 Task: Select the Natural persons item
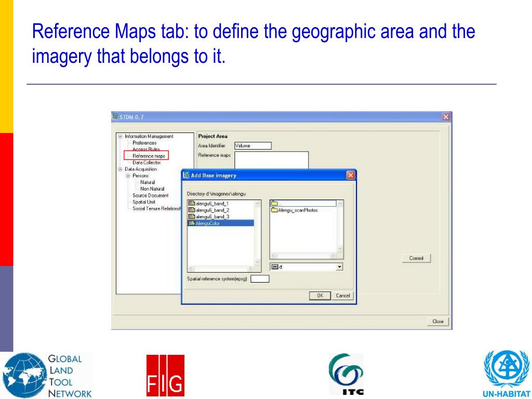click(x=148, y=182)
